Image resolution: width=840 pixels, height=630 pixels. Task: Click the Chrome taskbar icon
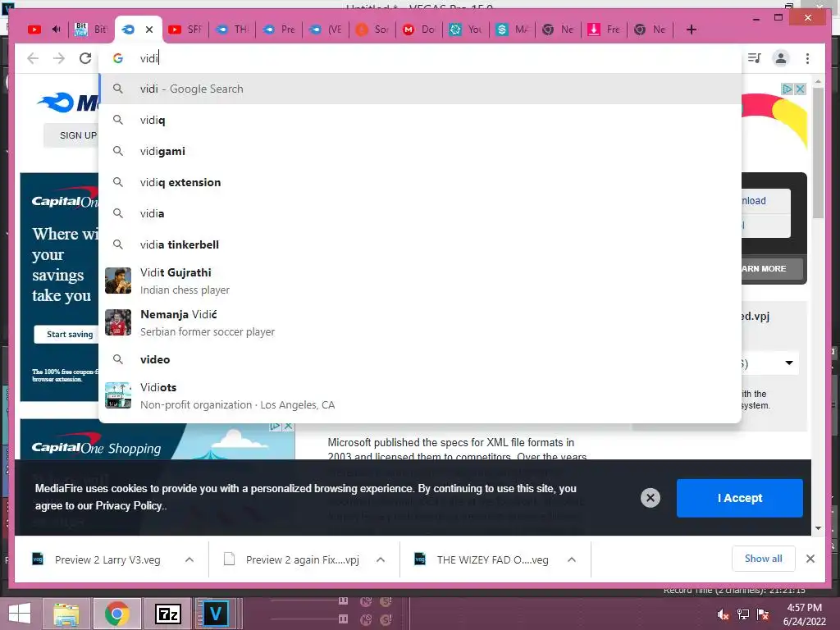point(116,614)
